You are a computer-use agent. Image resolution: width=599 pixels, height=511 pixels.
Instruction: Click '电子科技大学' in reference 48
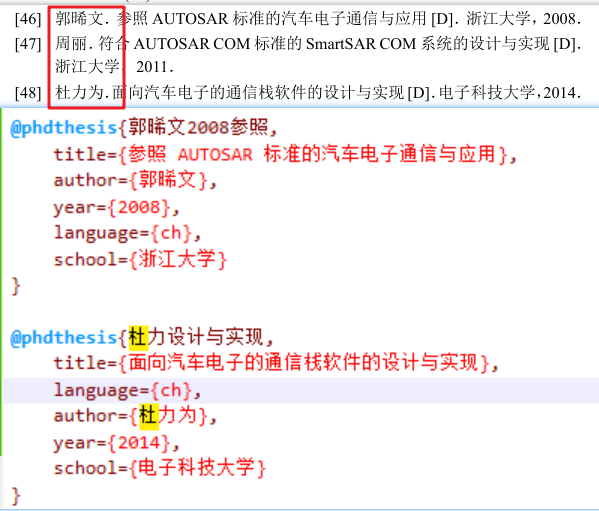(486, 92)
